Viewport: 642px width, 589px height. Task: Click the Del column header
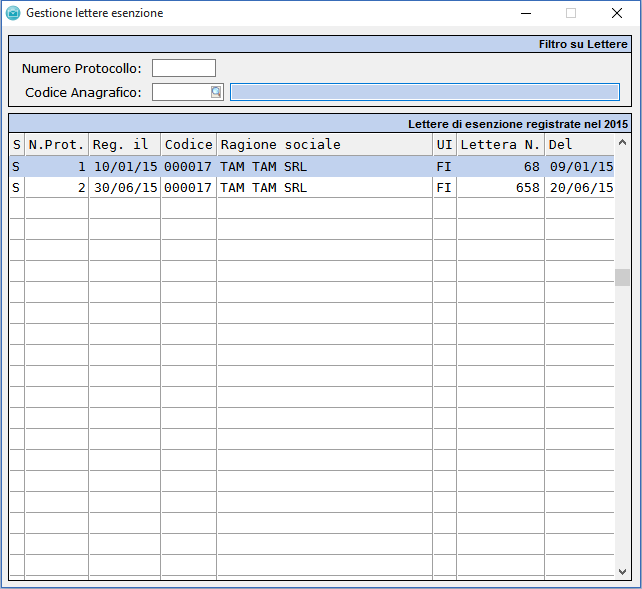pos(578,145)
